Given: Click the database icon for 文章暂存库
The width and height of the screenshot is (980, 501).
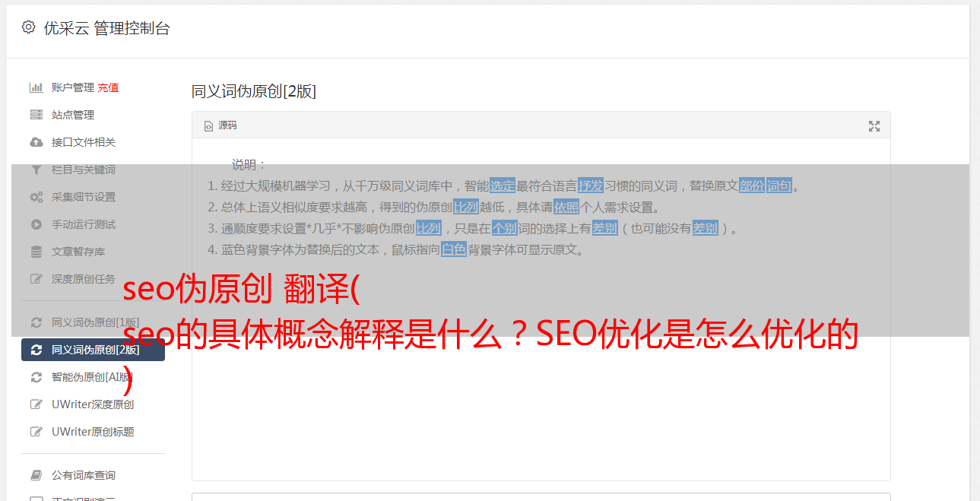Looking at the screenshot, I should click(x=36, y=252).
